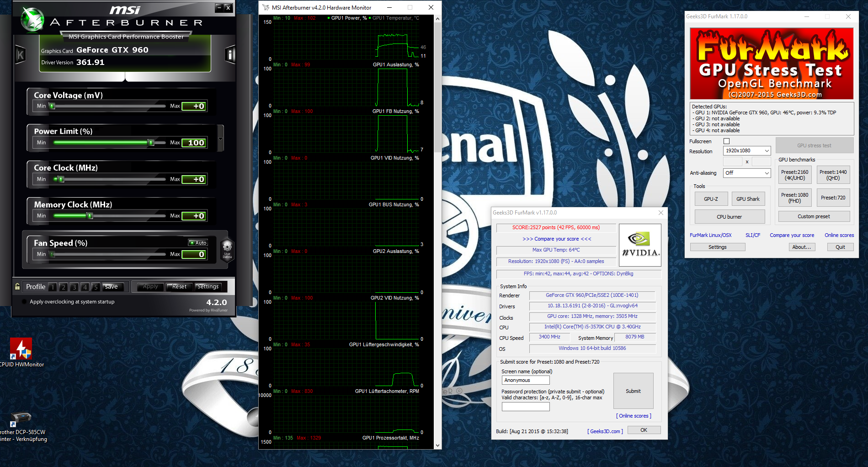
Task: Run Preset:2160 4K/UHD benchmark
Action: (794, 175)
